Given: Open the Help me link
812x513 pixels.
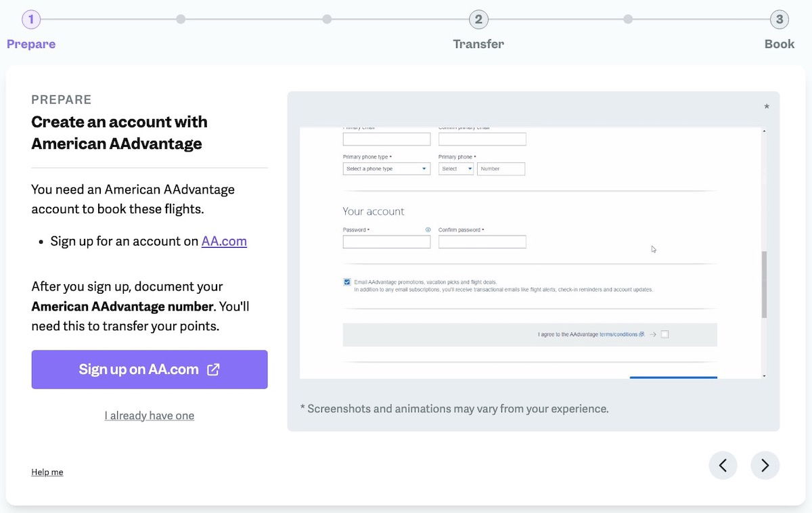Looking at the screenshot, I should [x=47, y=472].
